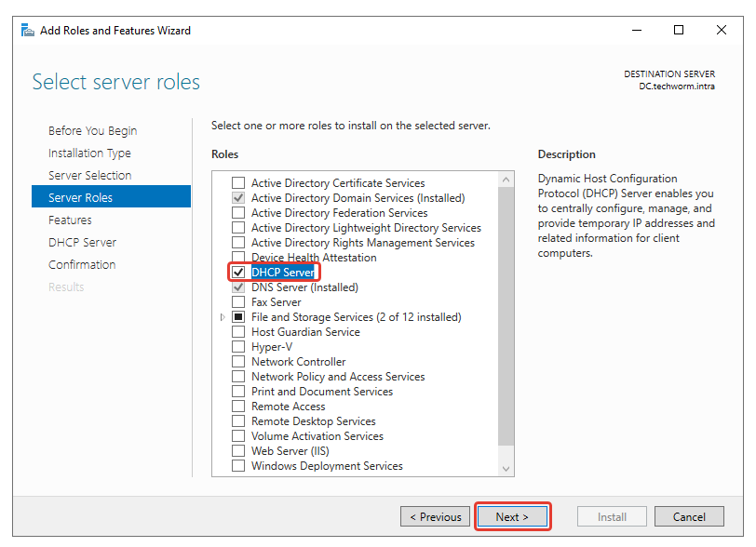
Task: Toggle Windows Deployment Services checkbox
Action: [x=239, y=466]
